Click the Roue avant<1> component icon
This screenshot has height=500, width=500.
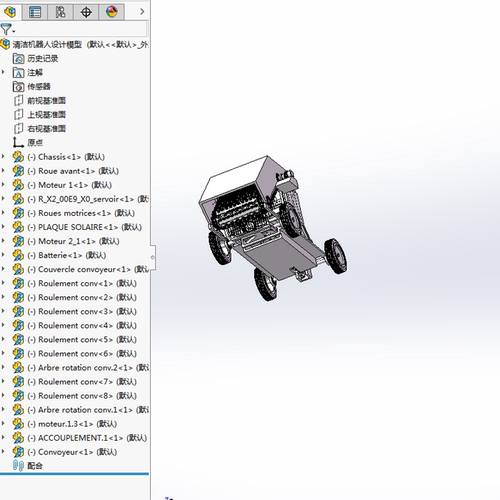pyautogui.click(x=18, y=171)
